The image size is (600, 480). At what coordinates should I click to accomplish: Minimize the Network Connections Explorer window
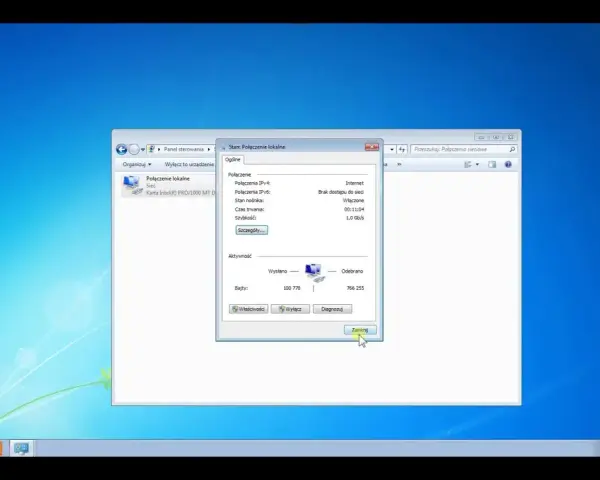pos(481,137)
